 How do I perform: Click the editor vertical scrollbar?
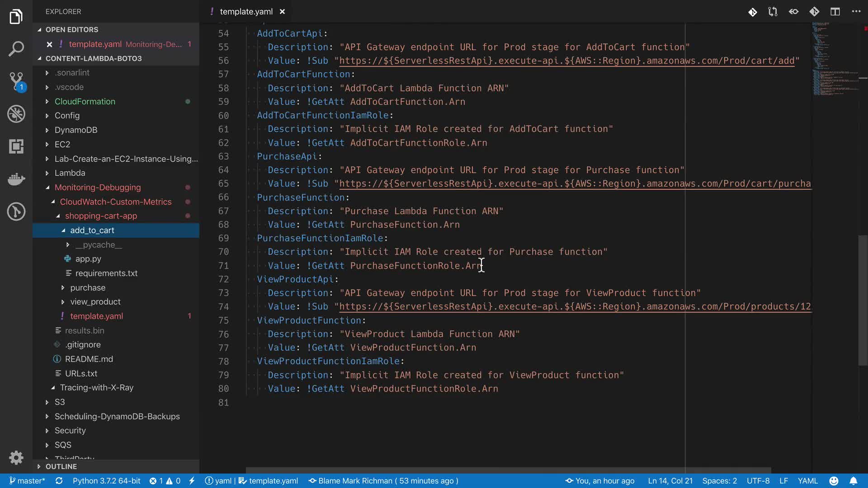tap(863, 300)
